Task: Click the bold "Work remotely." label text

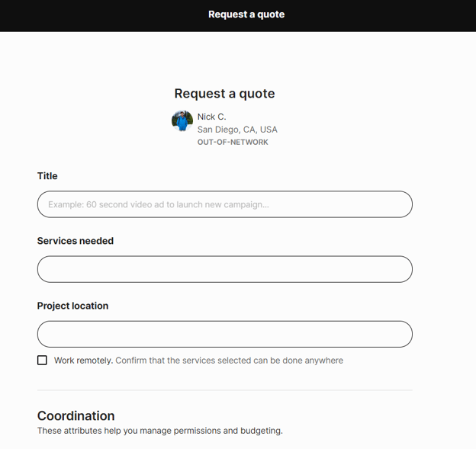Action: (x=83, y=361)
